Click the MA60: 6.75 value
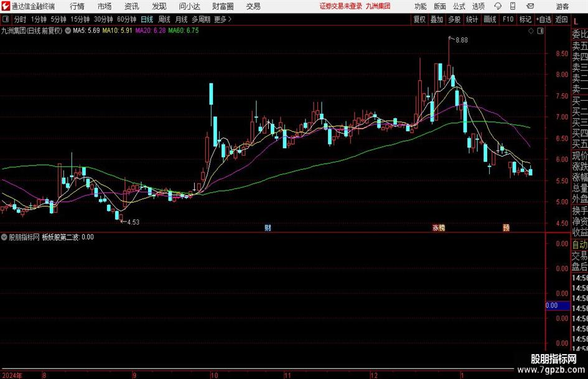 [184, 30]
